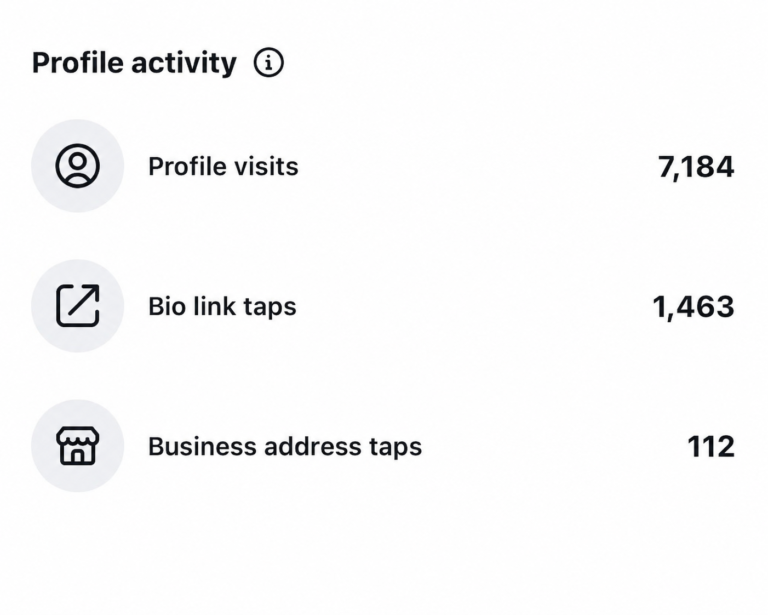
Task: Tap the Profile visits person icon
Action: [77, 166]
